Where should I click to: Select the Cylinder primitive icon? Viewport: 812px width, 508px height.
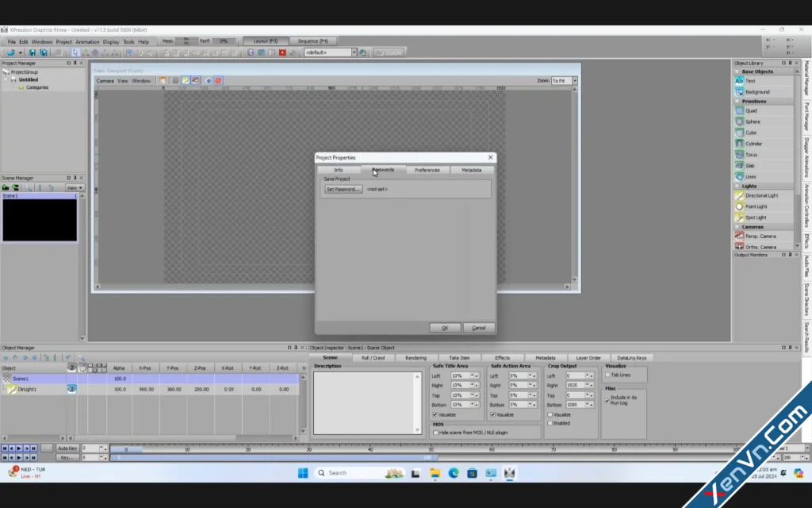(740, 144)
